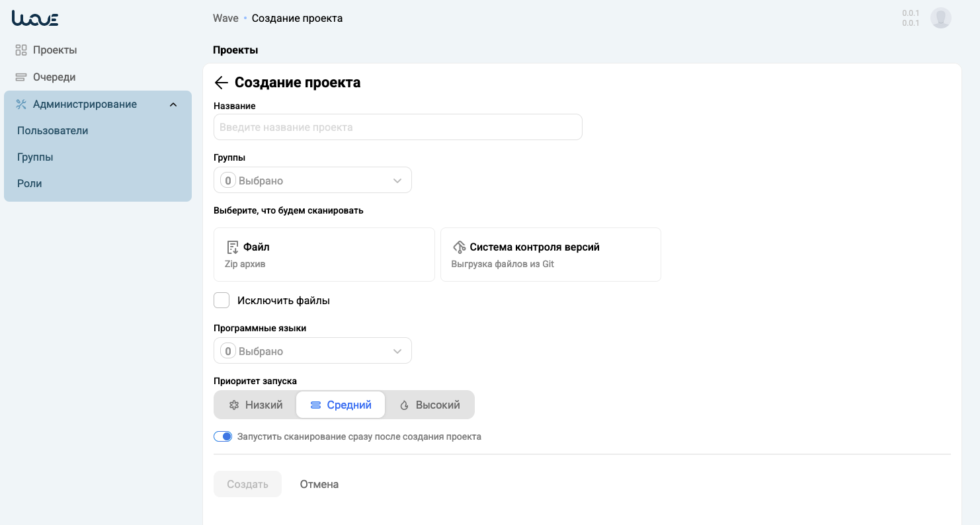Open Пользователи in the sidebar
The image size is (980, 525).
click(x=53, y=131)
